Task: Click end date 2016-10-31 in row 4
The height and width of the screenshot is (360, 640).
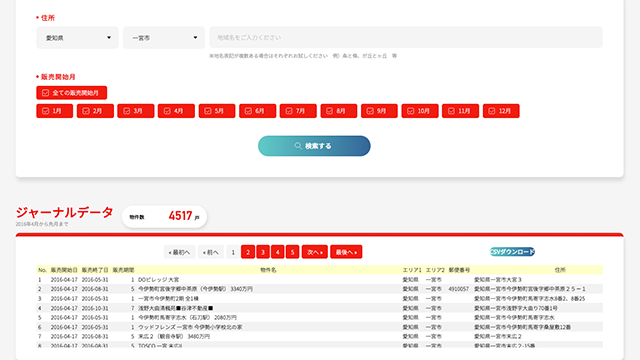Action: tap(95, 308)
